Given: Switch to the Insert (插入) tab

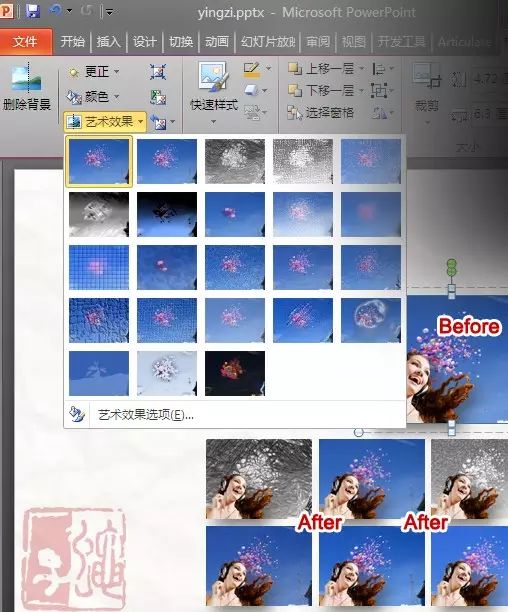Looking at the screenshot, I should (x=108, y=41).
